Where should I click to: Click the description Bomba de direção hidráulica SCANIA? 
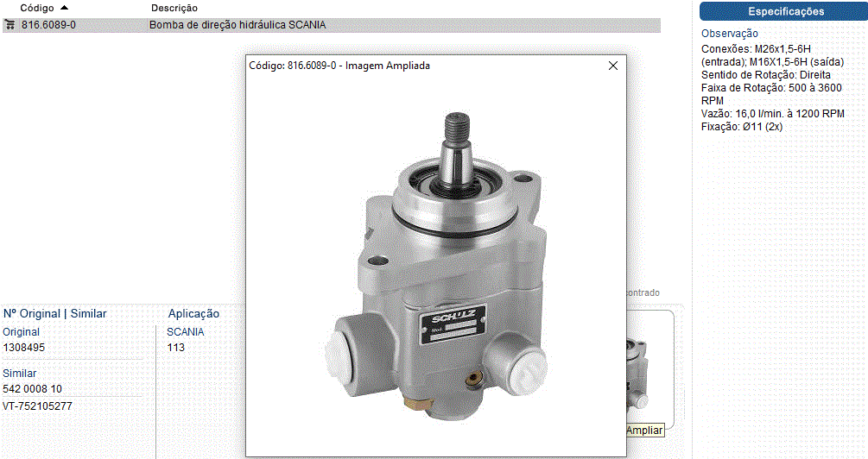(238, 25)
